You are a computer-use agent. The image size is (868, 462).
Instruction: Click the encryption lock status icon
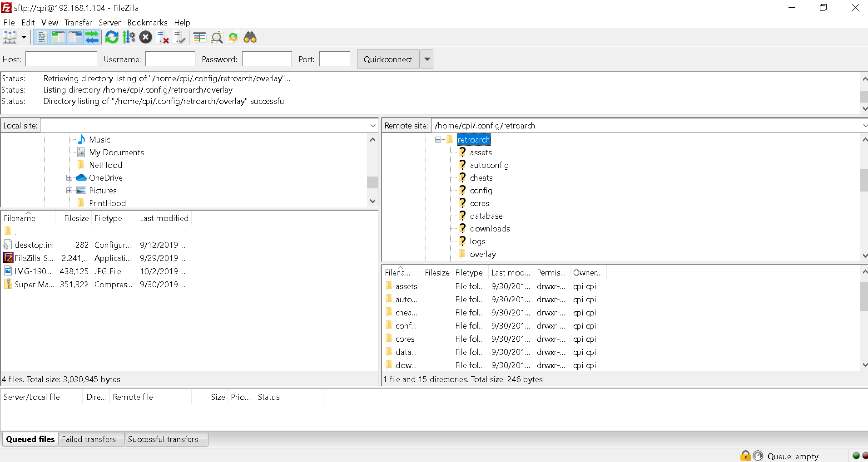click(x=745, y=456)
